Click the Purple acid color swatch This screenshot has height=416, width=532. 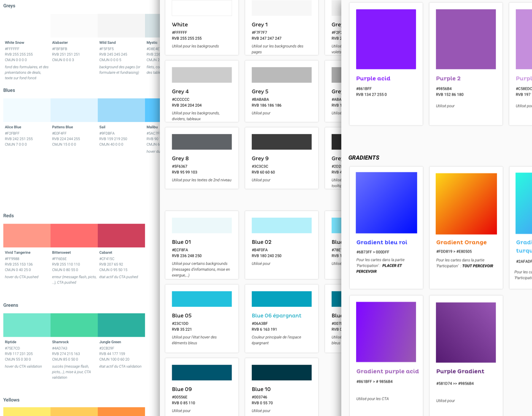click(x=386, y=39)
